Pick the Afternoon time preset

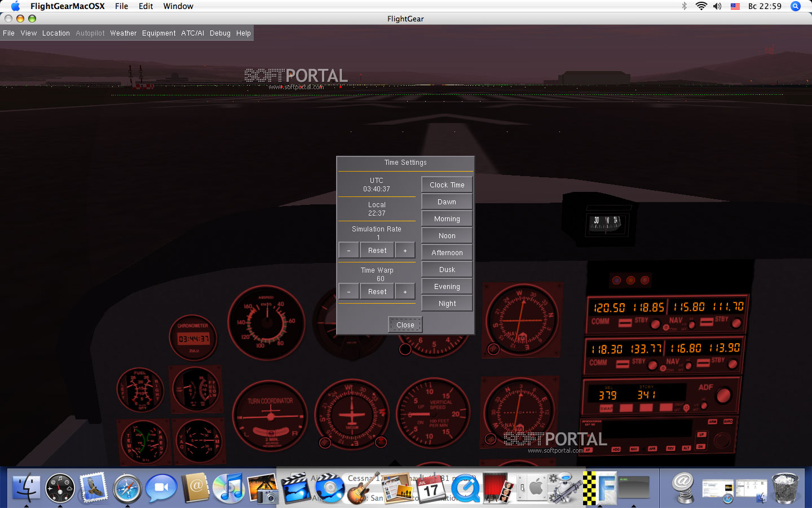click(447, 252)
